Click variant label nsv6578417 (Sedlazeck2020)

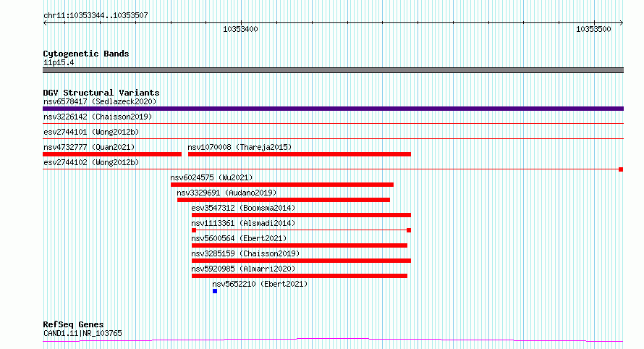(x=100, y=101)
